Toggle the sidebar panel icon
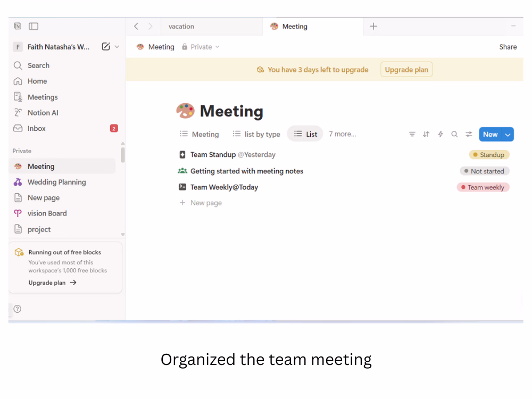 pyautogui.click(x=34, y=26)
